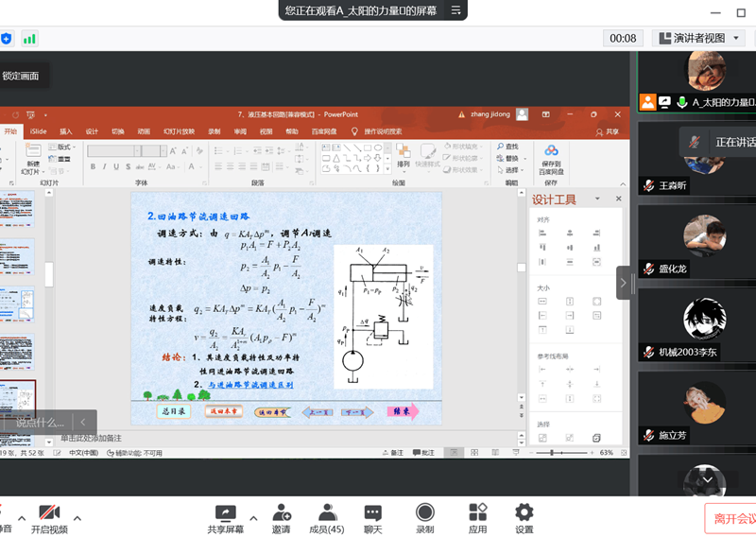
Task: Open the 应用 apps icon
Action: (x=477, y=513)
